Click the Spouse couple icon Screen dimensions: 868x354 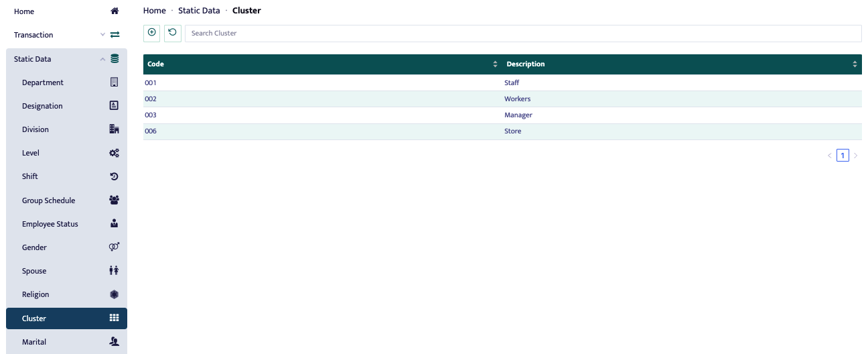click(x=114, y=271)
